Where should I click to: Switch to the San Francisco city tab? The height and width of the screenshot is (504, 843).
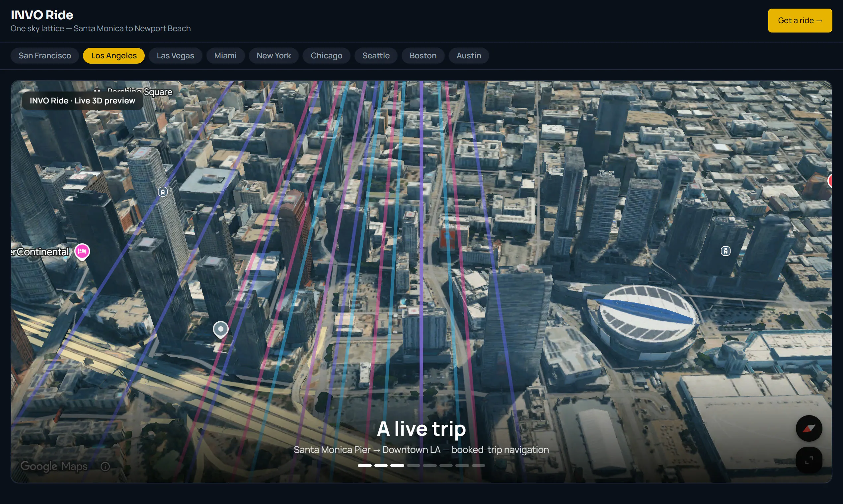coord(45,56)
